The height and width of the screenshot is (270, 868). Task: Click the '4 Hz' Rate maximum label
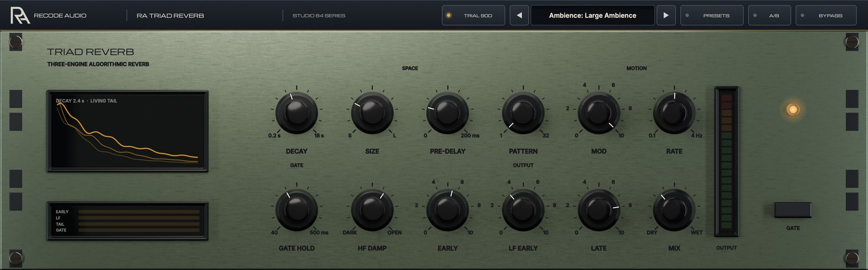(697, 136)
